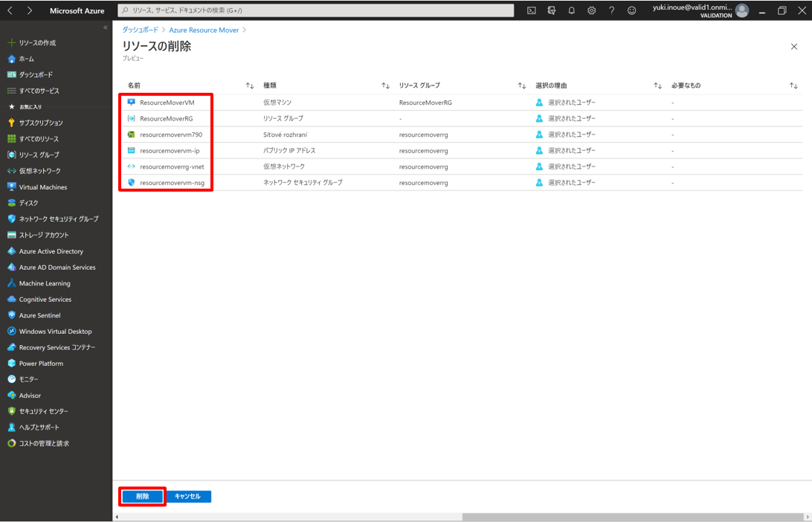Click パブリック IP アドレス type cell

pos(289,151)
